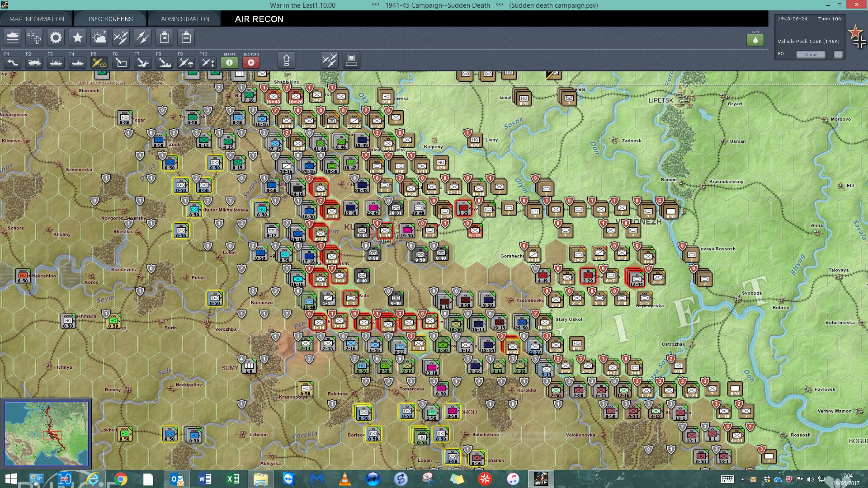Screen dimensions: 868x488
Task: Select F4 amphibious ship mode
Action: pyautogui.click(x=77, y=62)
